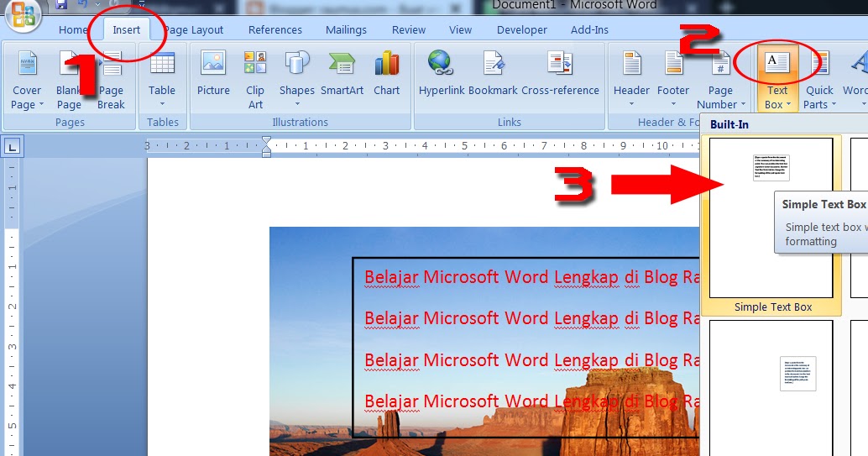The width and height of the screenshot is (868, 456).
Task: Select the second-row text box thumbnail under Simple Text Box
Action: [x=771, y=388]
